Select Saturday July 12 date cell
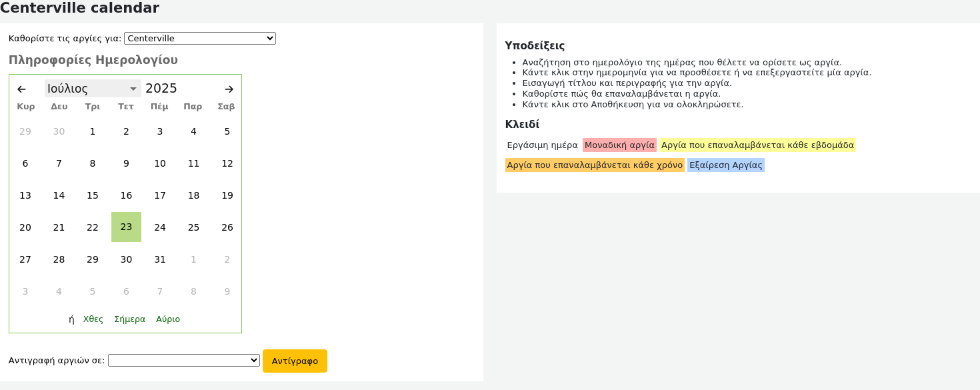 click(227, 163)
